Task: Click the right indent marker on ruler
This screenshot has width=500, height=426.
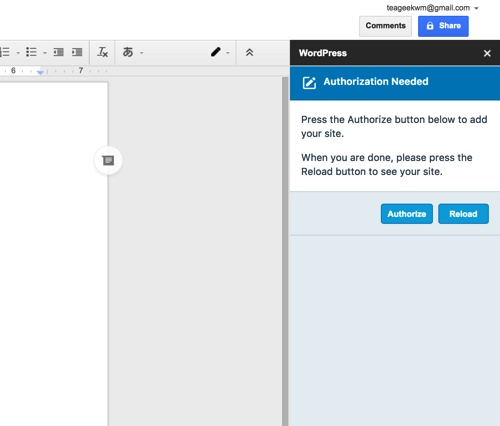Action: [40, 72]
